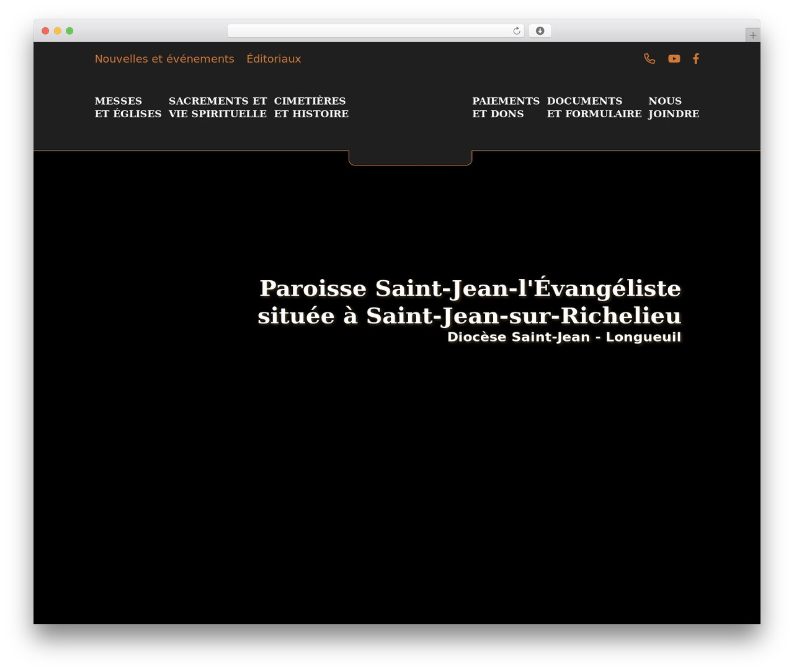Open Cimetières et Histoire menu

pyautogui.click(x=311, y=107)
